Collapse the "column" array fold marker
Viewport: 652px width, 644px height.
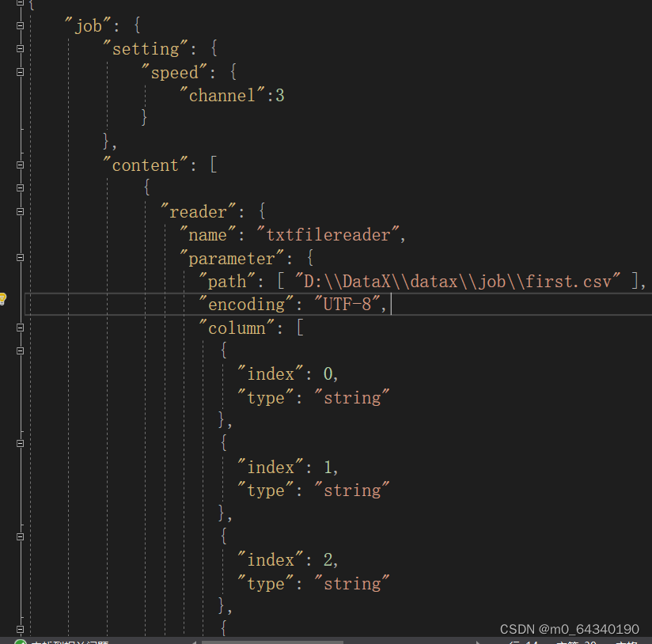[x=20, y=328]
